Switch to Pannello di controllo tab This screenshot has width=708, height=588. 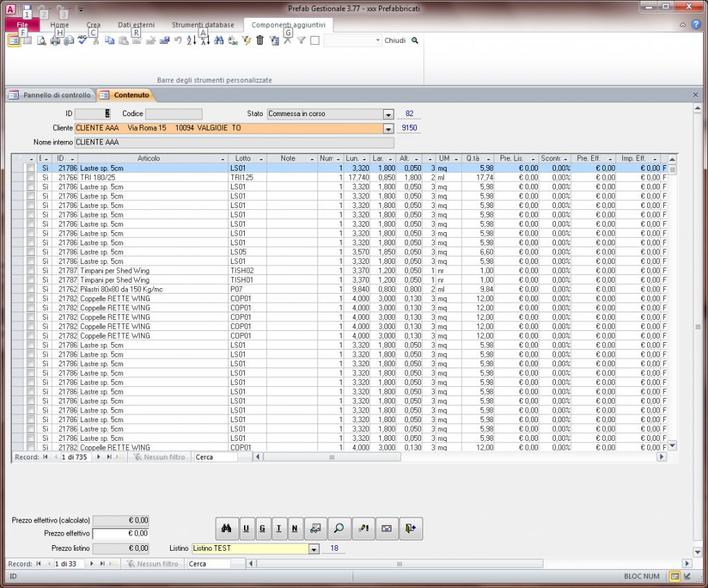51,95
